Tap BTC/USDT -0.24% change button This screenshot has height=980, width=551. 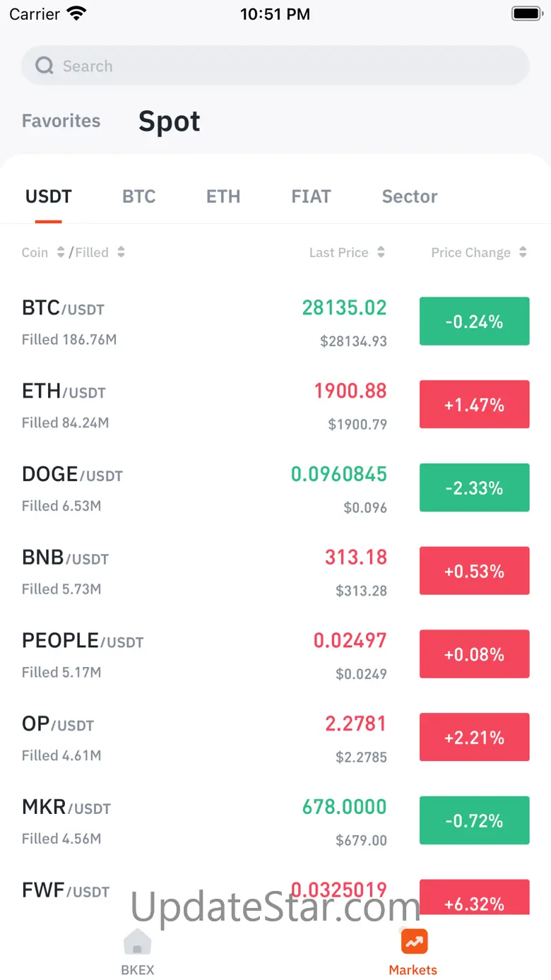click(474, 321)
